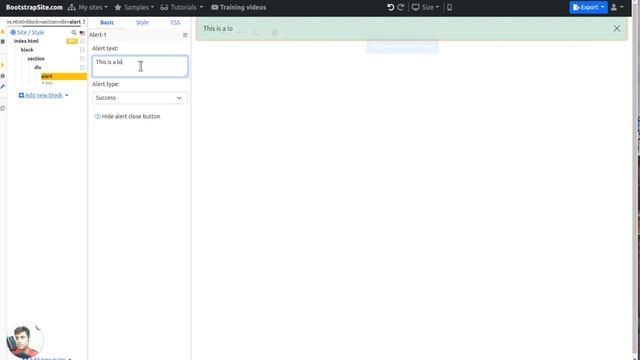Click the BootstrapSite.com logo
This screenshot has height=360, width=640.
tap(34, 7)
